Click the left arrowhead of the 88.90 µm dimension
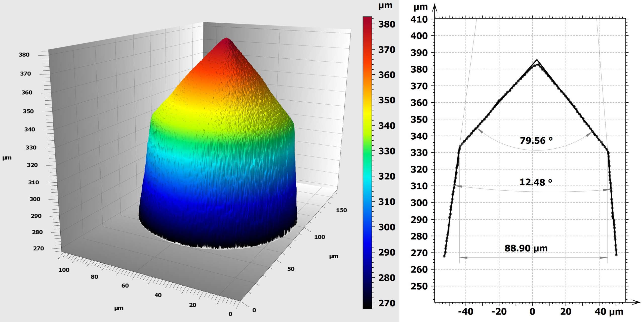The width and height of the screenshot is (644, 322). 463,258
